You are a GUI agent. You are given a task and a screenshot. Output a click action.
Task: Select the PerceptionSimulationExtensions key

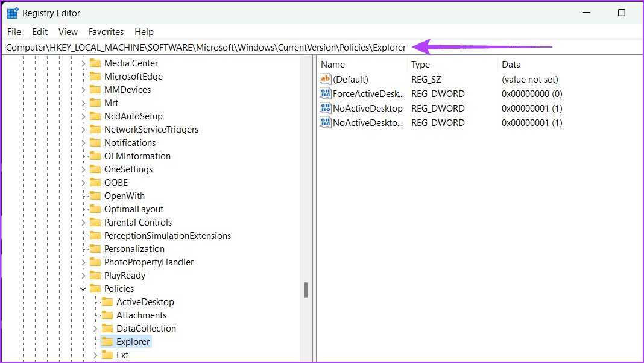pos(168,236)
